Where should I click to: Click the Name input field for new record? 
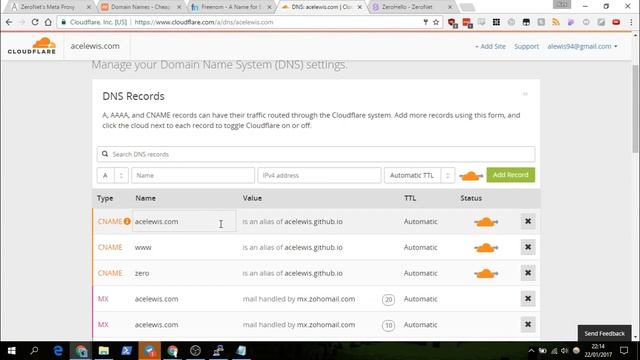coord(193,175)
